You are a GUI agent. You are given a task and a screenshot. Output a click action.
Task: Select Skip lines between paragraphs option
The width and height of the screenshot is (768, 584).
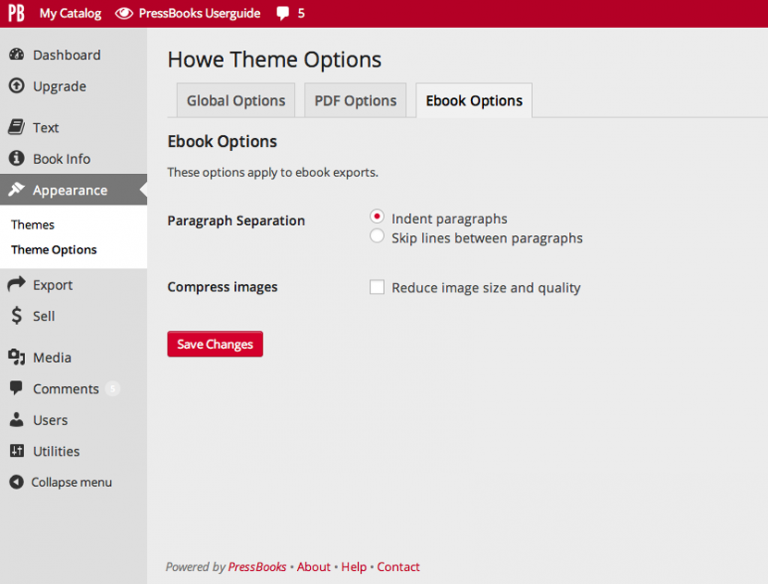pos(377,237)
